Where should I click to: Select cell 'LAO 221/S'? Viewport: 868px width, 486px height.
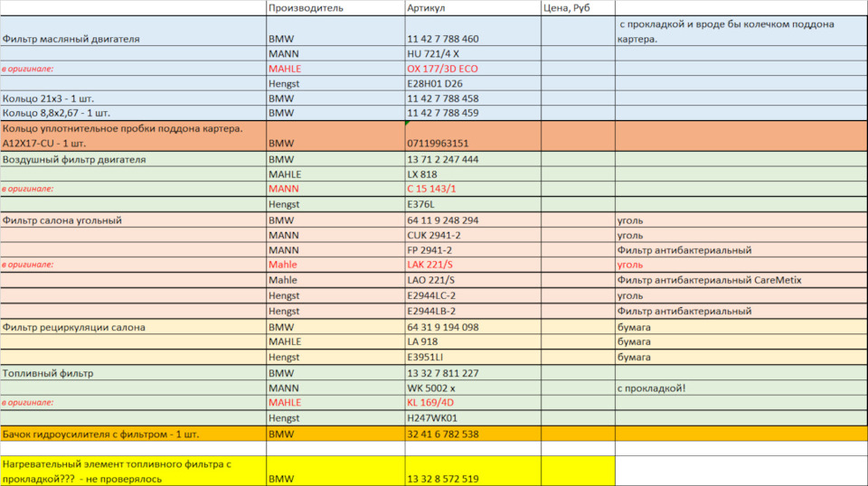point(473,280)
